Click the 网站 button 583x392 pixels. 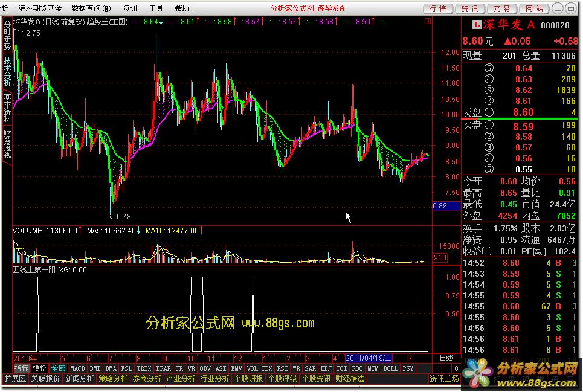tap(534, 8)
